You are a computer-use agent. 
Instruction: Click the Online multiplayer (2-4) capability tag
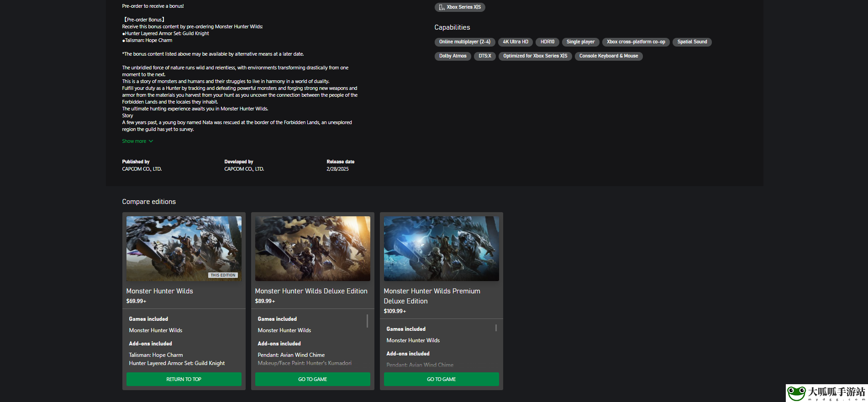(465, 42)
